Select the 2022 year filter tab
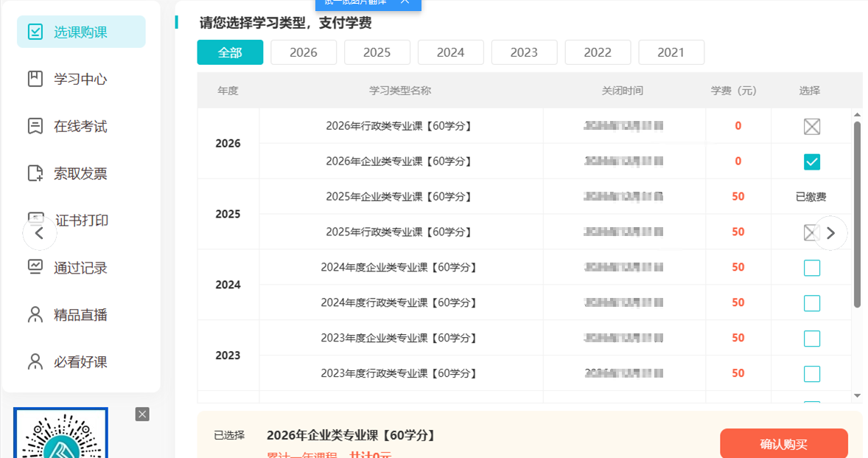The width and height of the screenshot is (868, 458). pos(598,52)
